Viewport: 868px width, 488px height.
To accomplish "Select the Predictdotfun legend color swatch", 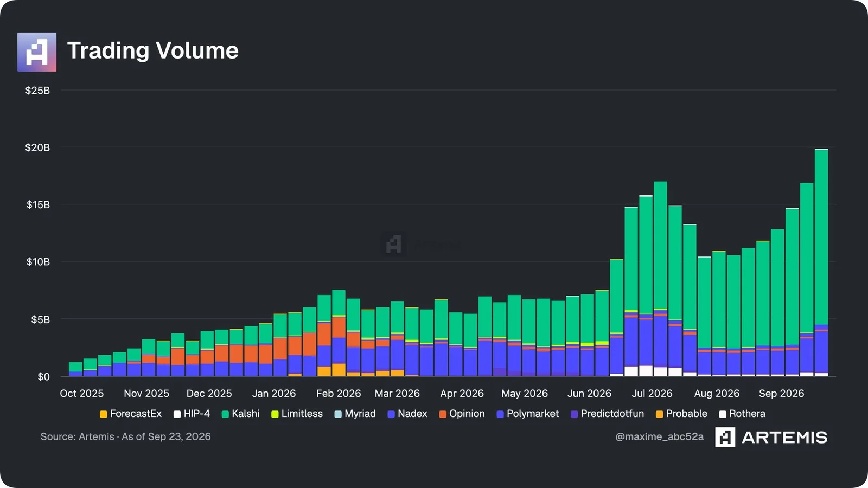I will [x=574, y=414].
